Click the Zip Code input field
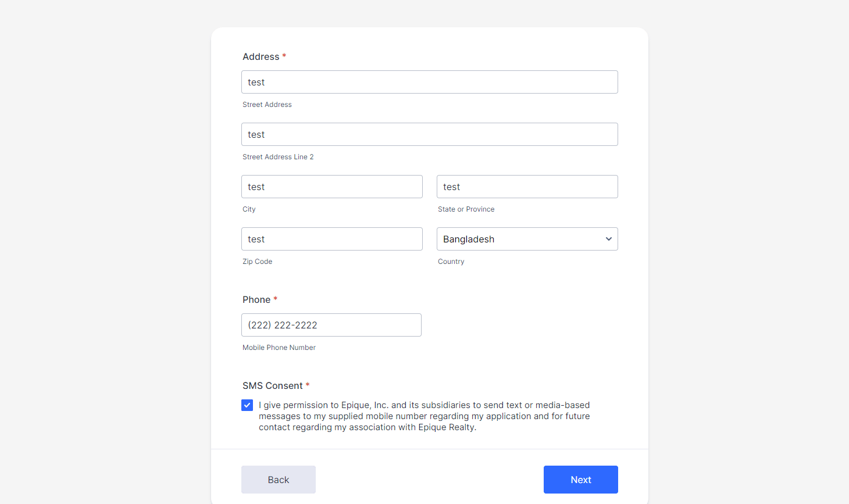Image resolution: width=849 pixels, height=504 pixels. point(331,239)
